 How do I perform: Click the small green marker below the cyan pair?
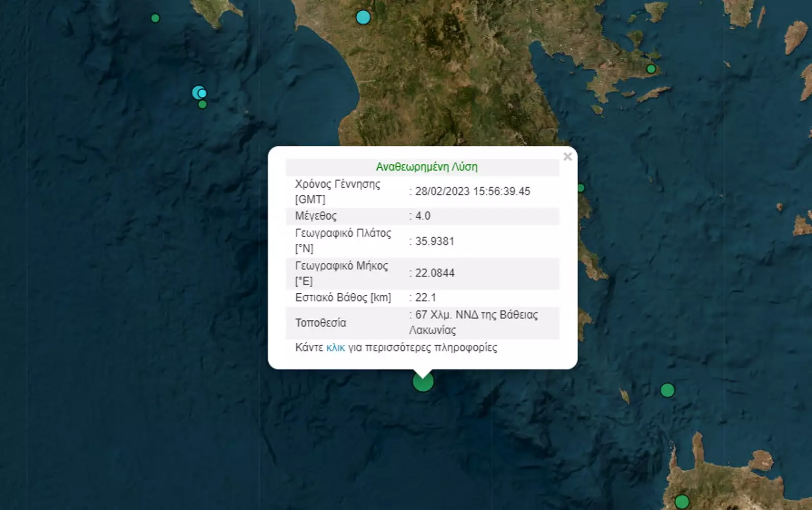coord(203,105)
